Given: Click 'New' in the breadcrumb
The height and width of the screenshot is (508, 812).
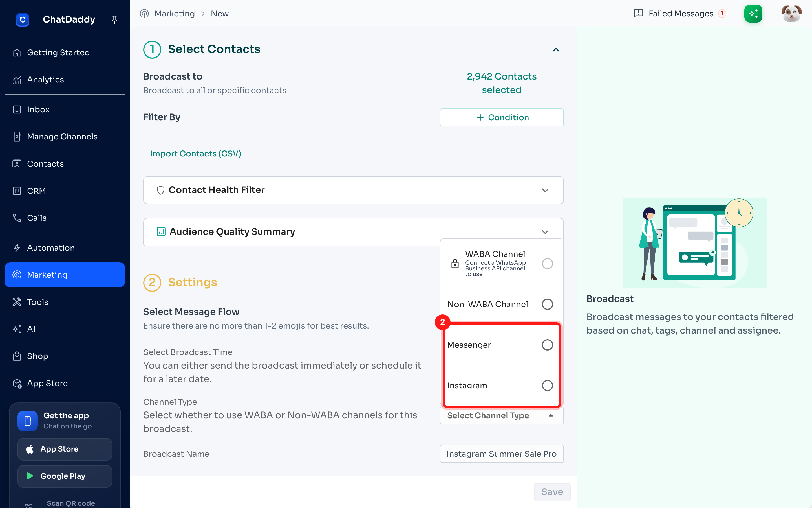Looking at the screenshot, I should [219, 14].
